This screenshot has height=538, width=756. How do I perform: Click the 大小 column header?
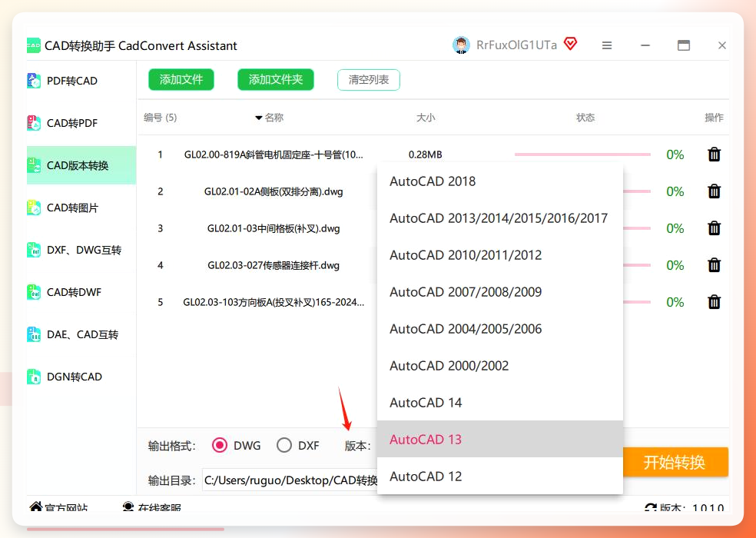click(x=426, y=118)
